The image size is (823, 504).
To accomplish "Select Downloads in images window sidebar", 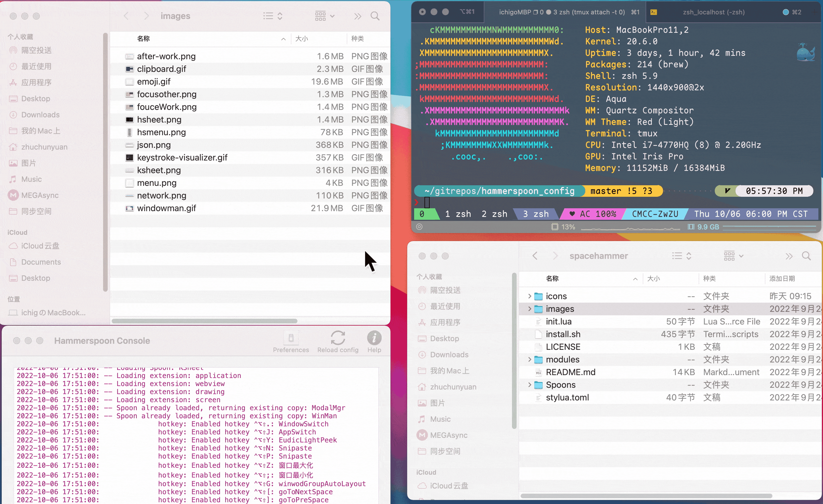I will tap(40, 115).
